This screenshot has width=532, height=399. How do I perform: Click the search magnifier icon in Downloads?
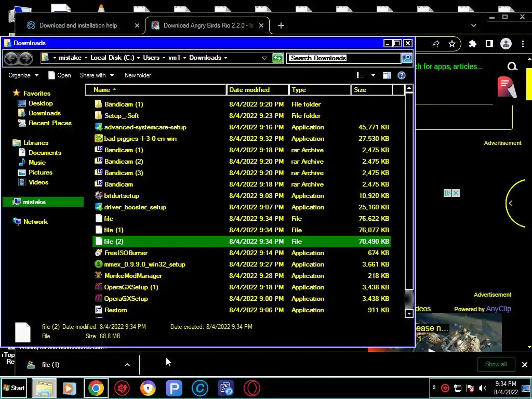tap(406, 58)
